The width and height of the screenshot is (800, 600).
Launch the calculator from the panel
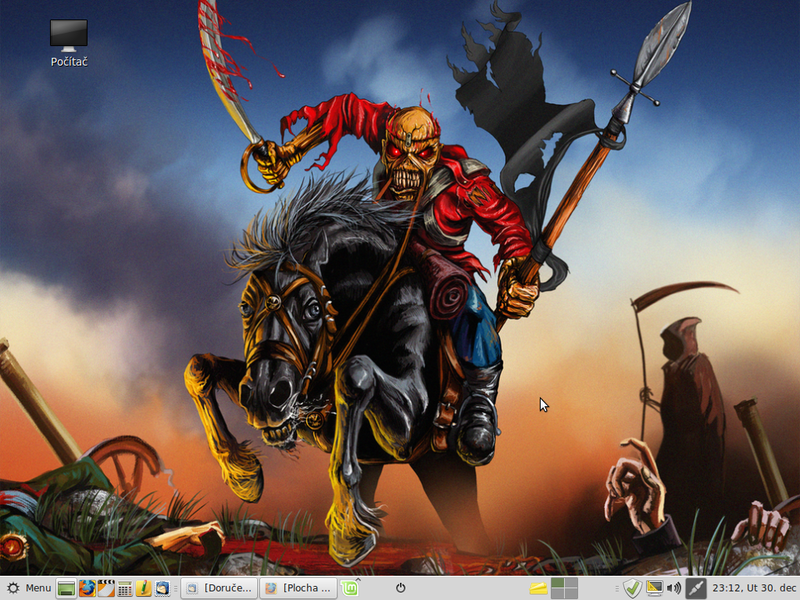click(125, 588)
